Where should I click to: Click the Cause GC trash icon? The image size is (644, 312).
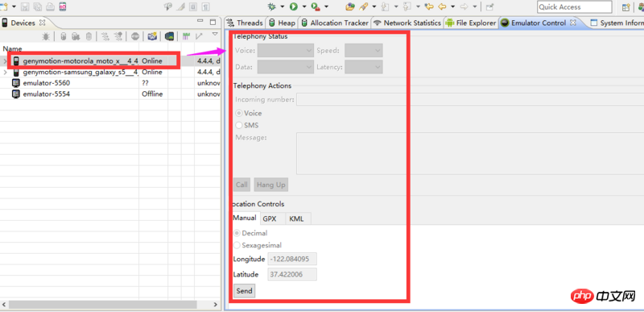pos(89,36)
